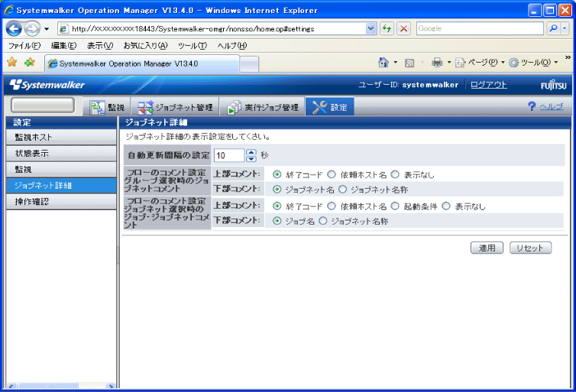576x392 pixels.
Task: Expand the address bar history dropdown
Action: (x=371, y=29)
